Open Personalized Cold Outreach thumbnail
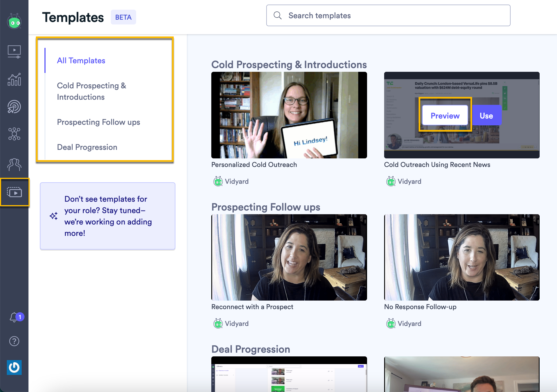This screenshot has height=392, width=557. [289, 115]
